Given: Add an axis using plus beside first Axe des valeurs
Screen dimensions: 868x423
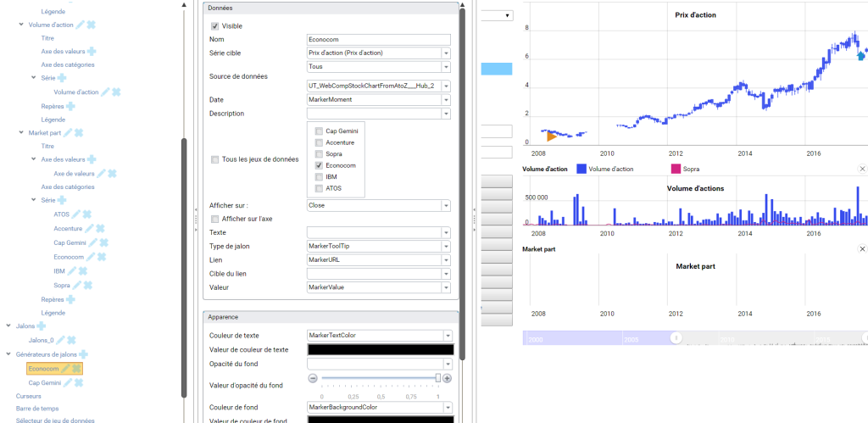Looking at the screenshot, I should click(x=92, y=51).
